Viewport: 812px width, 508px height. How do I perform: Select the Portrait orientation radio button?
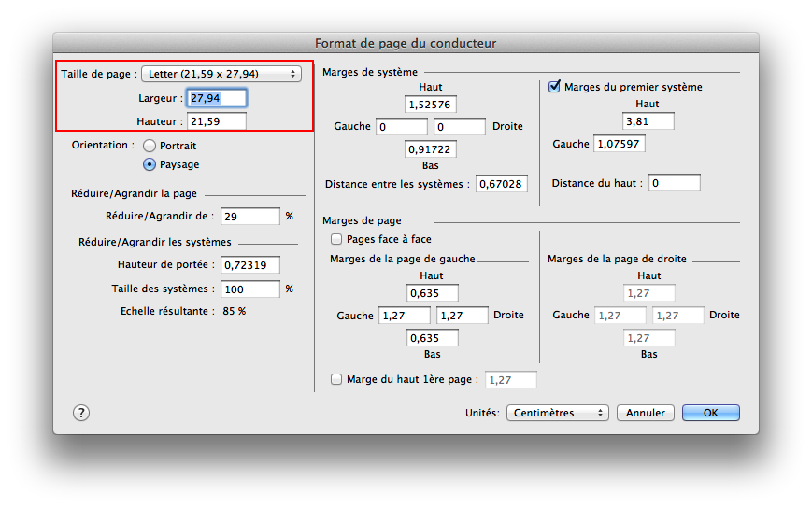150,147
